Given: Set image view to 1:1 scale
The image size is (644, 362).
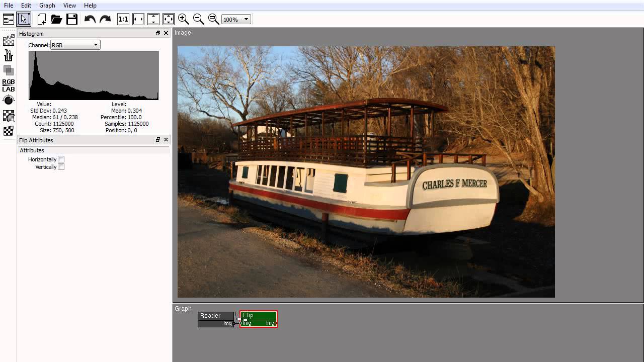Looking at the screenshot, I should [123, 20].
